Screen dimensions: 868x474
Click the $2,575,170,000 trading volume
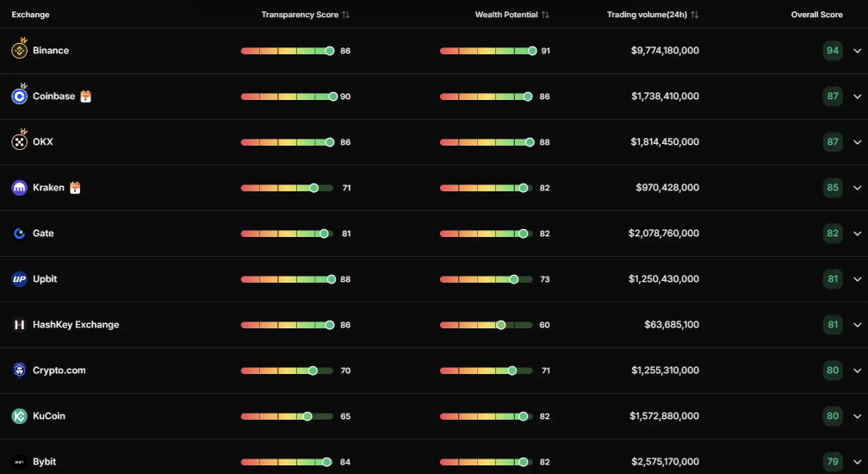click(665, 462)
